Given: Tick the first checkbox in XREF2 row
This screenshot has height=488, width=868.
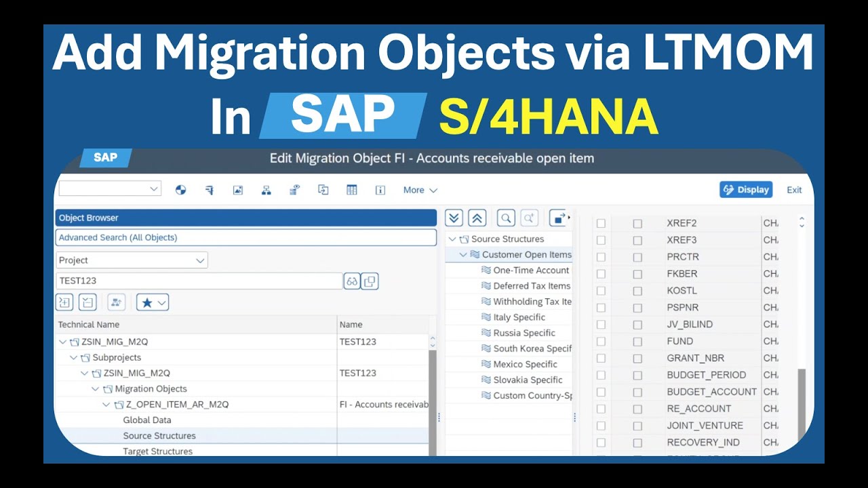Looking at the screenshot, I should click(x=601, y=223).
